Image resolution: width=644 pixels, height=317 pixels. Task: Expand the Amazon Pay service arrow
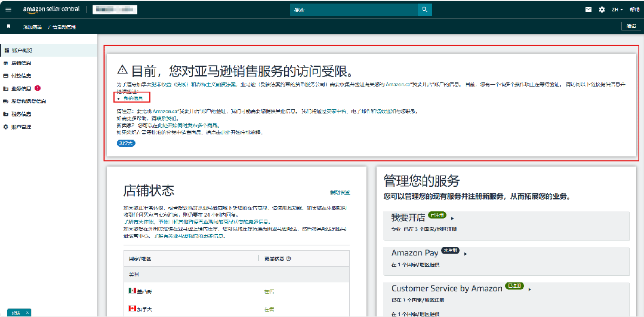pos(465,254)
